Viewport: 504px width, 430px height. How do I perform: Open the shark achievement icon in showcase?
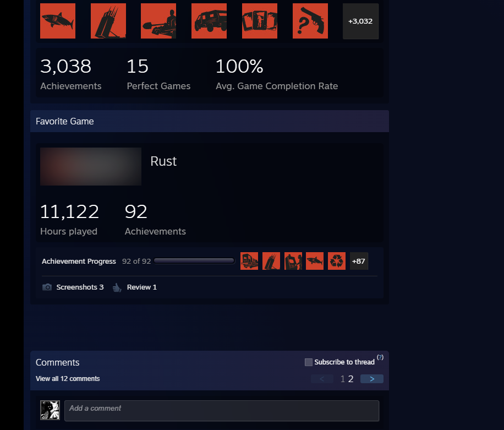58,21
